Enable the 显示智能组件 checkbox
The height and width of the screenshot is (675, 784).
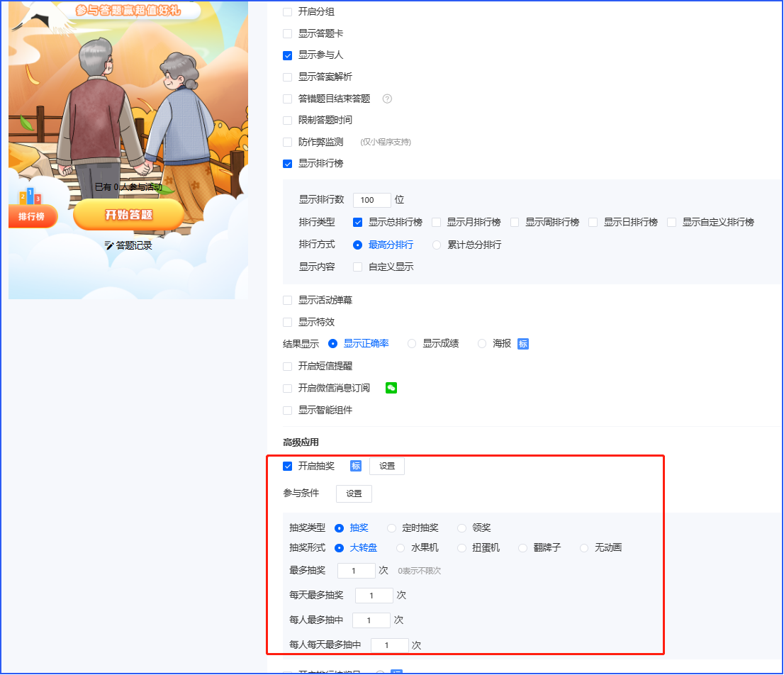(288, 411)
